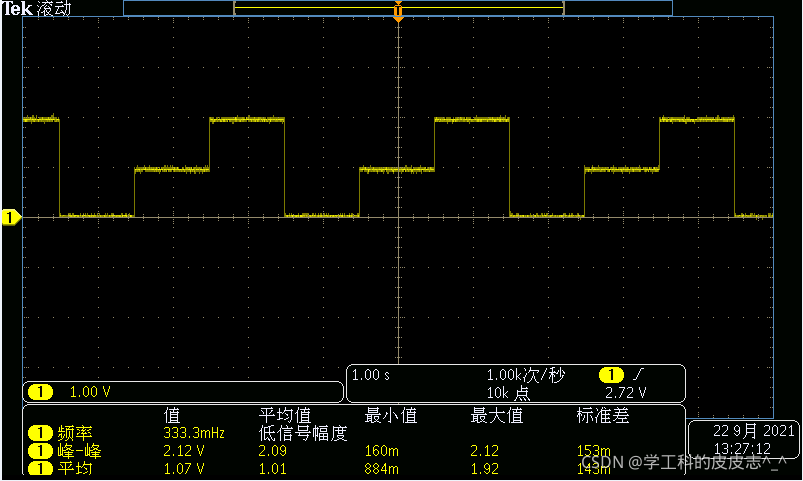803x481 pixels.
Task: Click the 2.09 peak-to-peak mean value
Action: pyautogui.click(x=272, y=451)
